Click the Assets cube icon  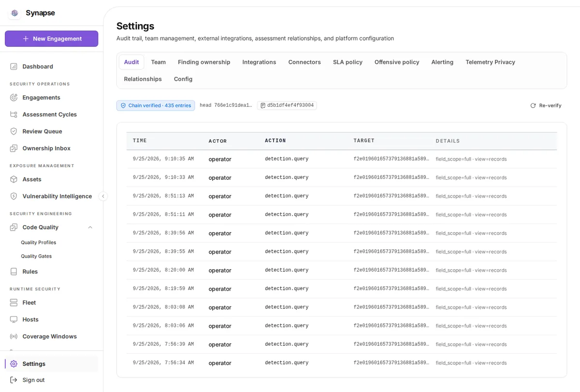tap(14, 179)
